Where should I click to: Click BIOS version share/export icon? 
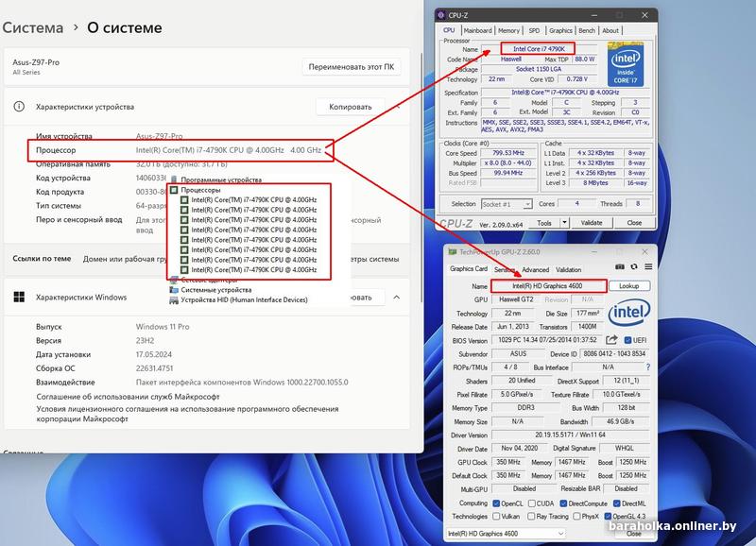(x=611, y=340)
